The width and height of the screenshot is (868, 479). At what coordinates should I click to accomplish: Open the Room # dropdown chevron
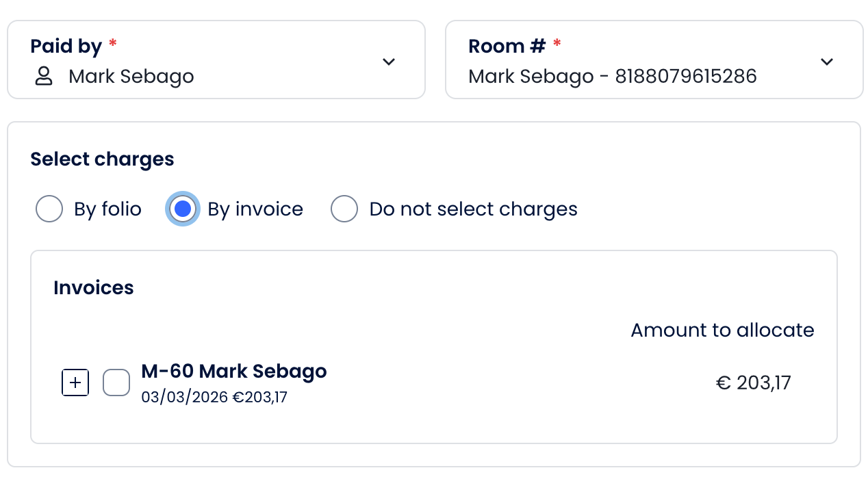click(x=827, y=62)
